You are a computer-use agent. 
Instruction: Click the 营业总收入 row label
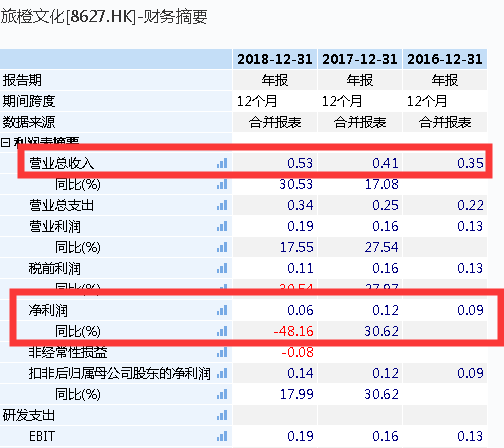tap(62, 163)
